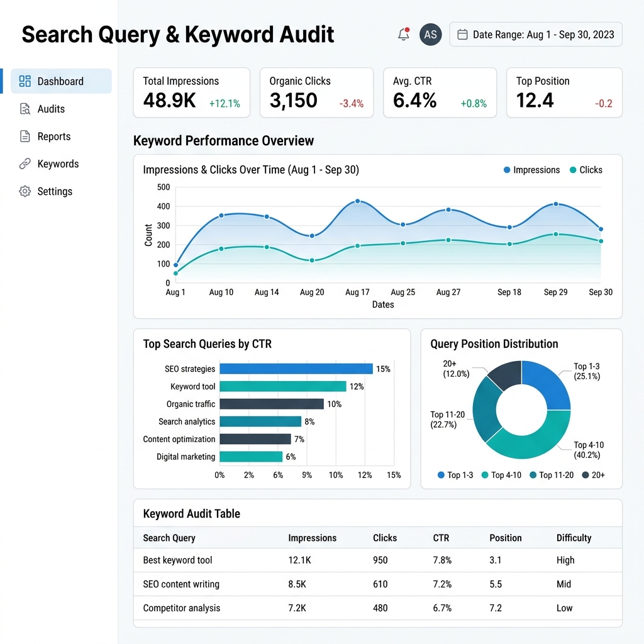Open the notifications bell
This screenshot has width=644, height=644.
click(x=404, y=35)
